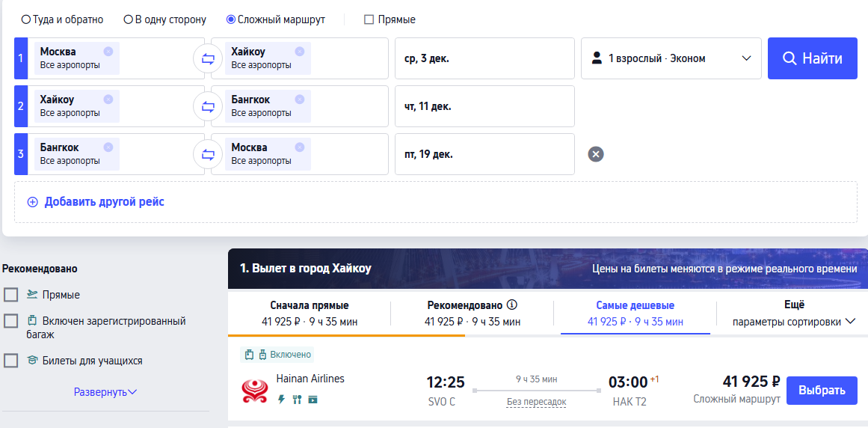Select Туда и обратно trip type

pyautogui.click(x=26, y=19)
